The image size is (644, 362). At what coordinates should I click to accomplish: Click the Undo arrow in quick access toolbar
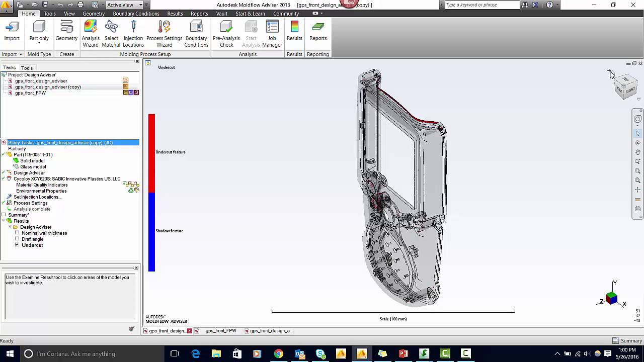pos(60,5)
